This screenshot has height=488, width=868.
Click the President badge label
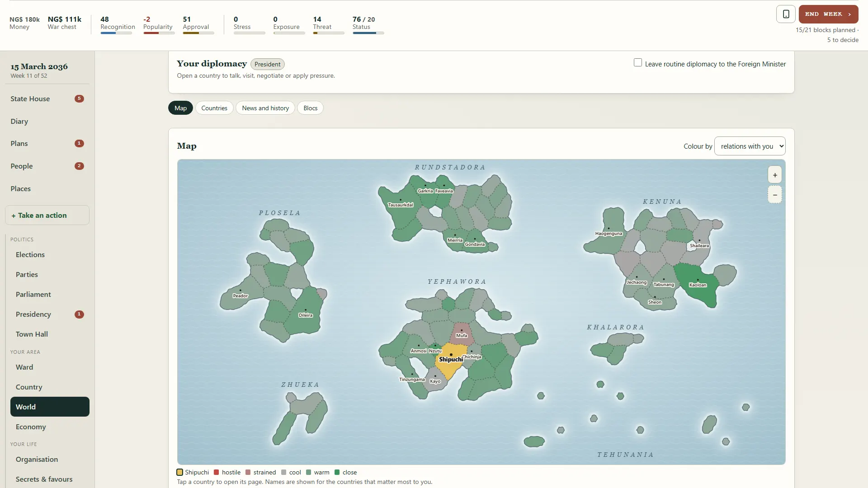tap(267, 64)
